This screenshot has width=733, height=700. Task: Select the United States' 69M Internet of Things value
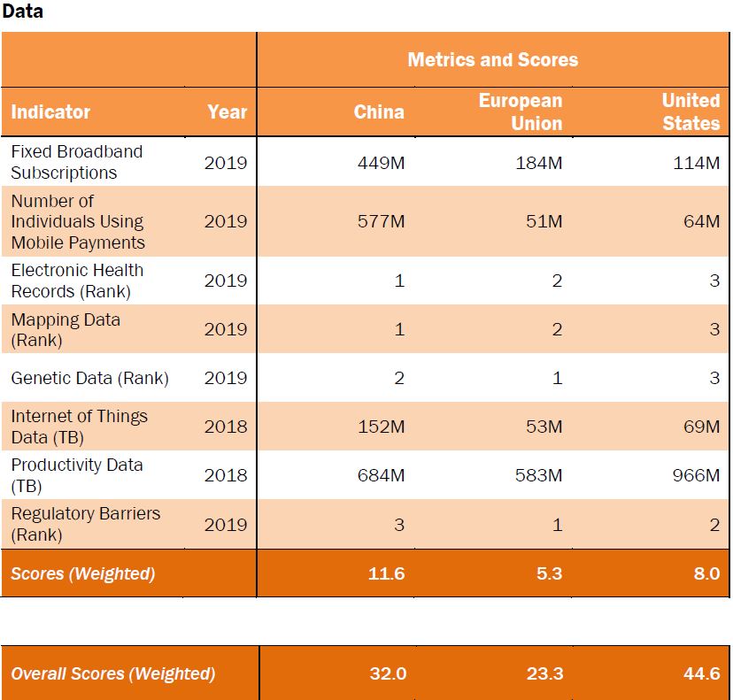point(702,427)
